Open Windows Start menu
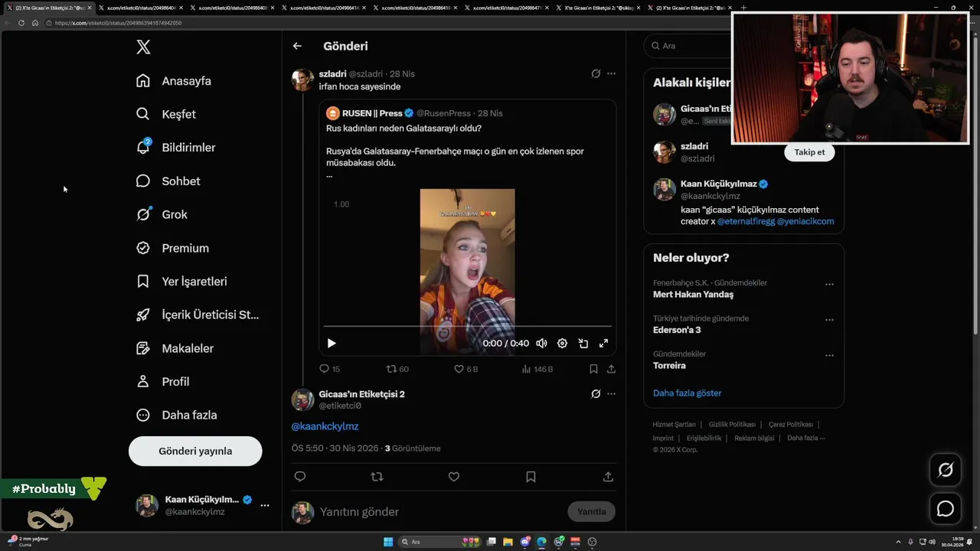This screenshot has height=551, width=980. [388, 542]
